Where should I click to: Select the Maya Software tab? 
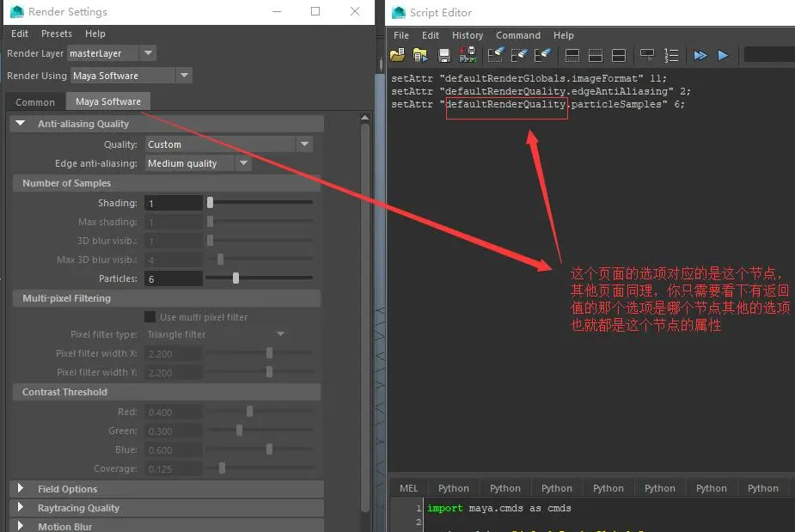(108, 101)
